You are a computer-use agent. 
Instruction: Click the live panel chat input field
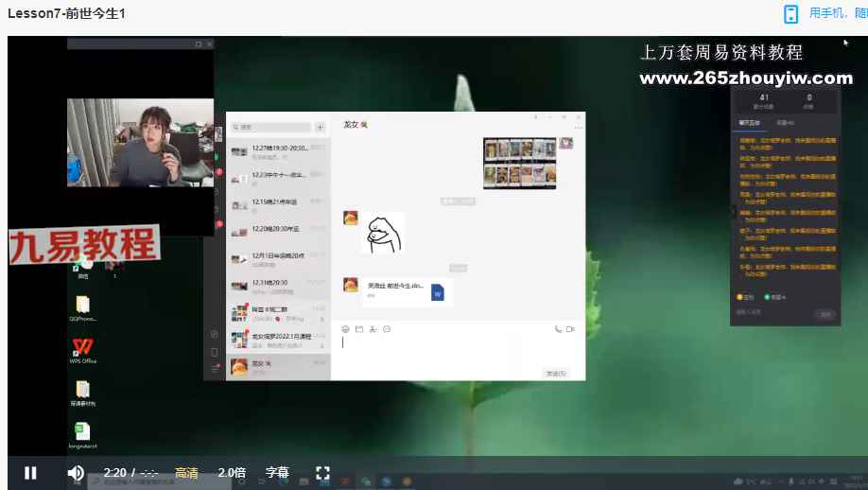[773, 313]
